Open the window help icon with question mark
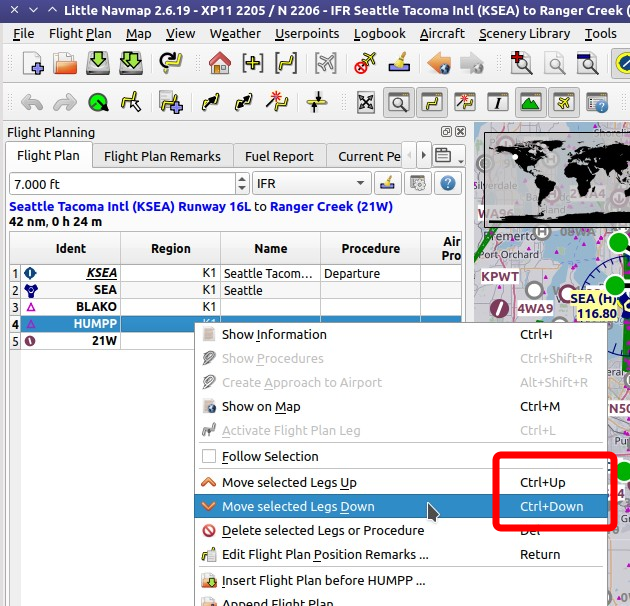630x606 pixels. (597, 102)
